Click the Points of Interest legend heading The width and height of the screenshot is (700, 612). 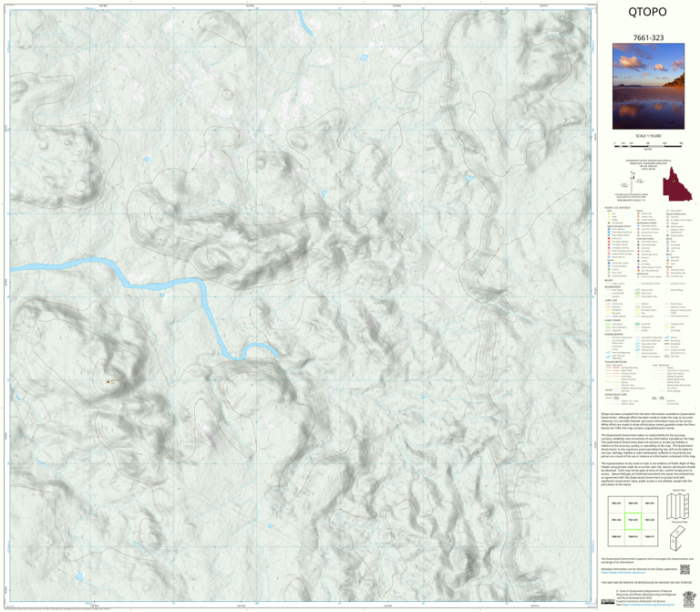pyautogui.click(x=617, y=208)
